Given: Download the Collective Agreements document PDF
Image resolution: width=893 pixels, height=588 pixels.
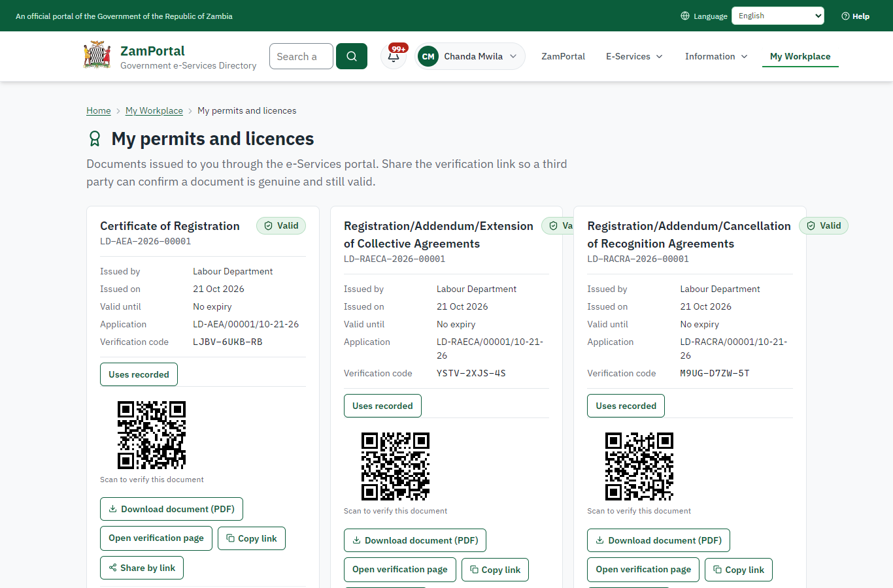Looking at the screenshot, I should pos(415,540).
